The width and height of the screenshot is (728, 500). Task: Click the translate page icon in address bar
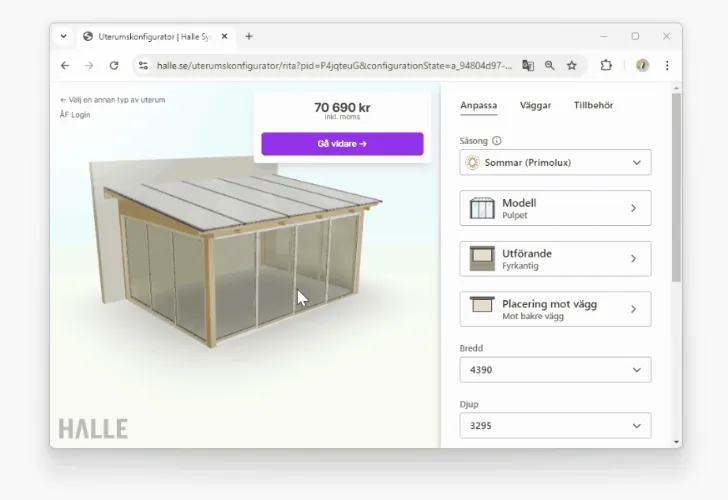point(528,65)
